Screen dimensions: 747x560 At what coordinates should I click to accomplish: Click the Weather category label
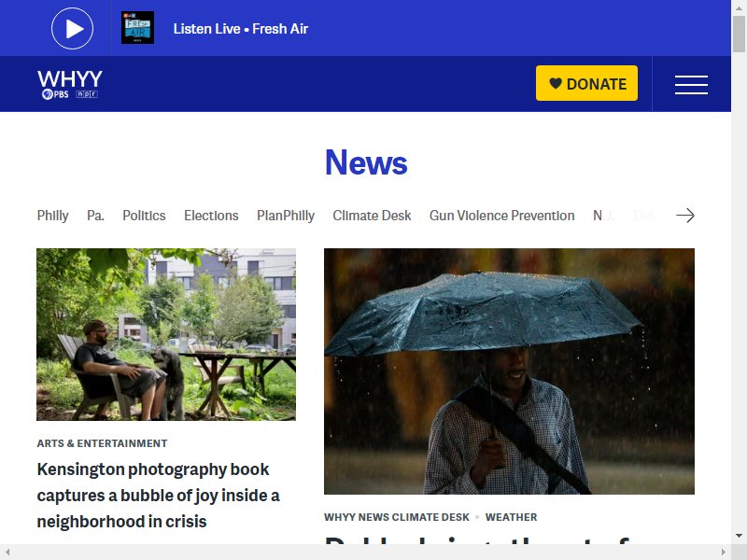coord(511,517)
